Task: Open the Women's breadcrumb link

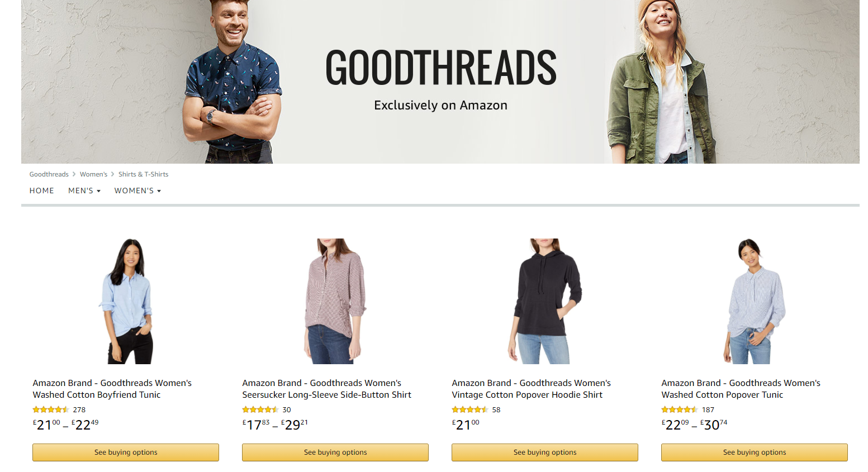Action: click(x=93, y=174)
